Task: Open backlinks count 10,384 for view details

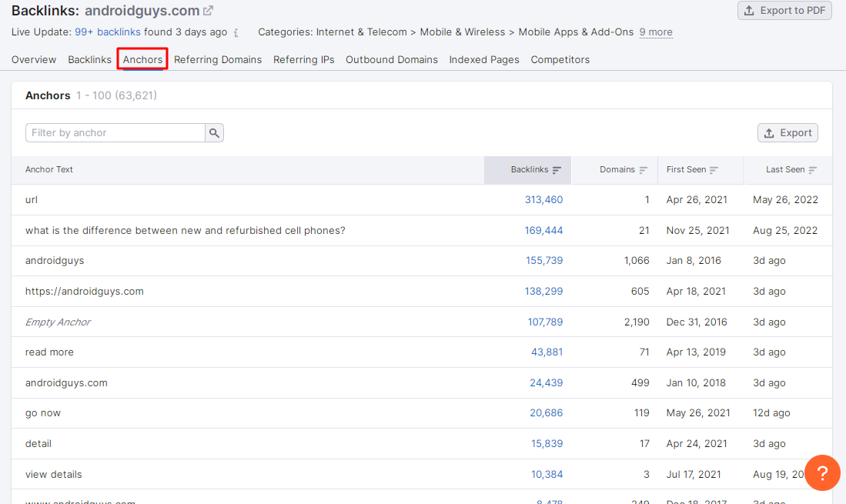Action: pos(547,475)
